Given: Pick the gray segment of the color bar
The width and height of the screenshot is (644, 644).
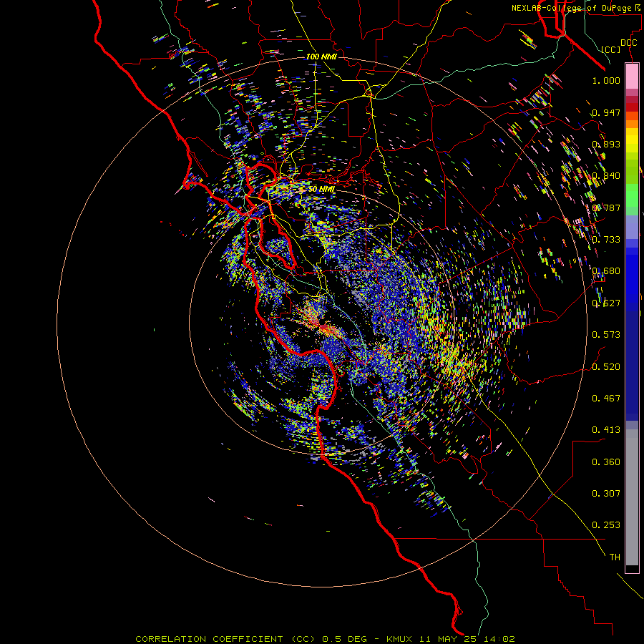Looking at the screenshot, I should pos(632,497).
